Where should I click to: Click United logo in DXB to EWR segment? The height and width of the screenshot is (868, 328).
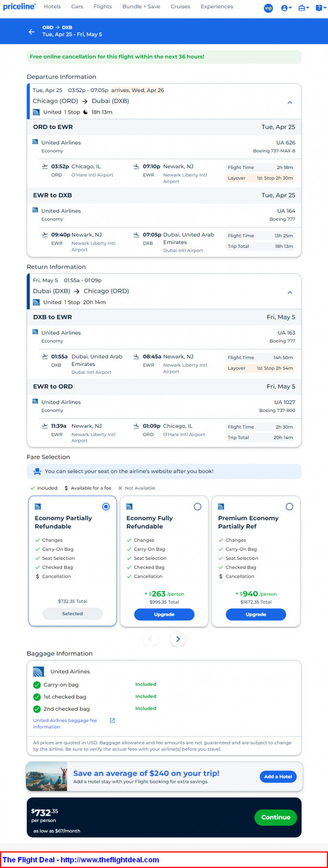(35, 332)
